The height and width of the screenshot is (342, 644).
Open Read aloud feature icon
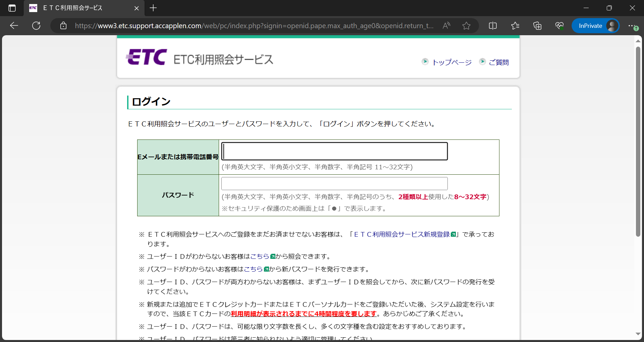click(446, 25)
